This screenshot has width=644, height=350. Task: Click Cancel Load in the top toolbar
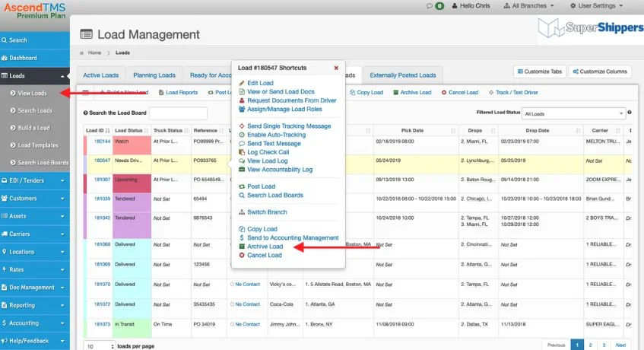(x=460, y=92)
